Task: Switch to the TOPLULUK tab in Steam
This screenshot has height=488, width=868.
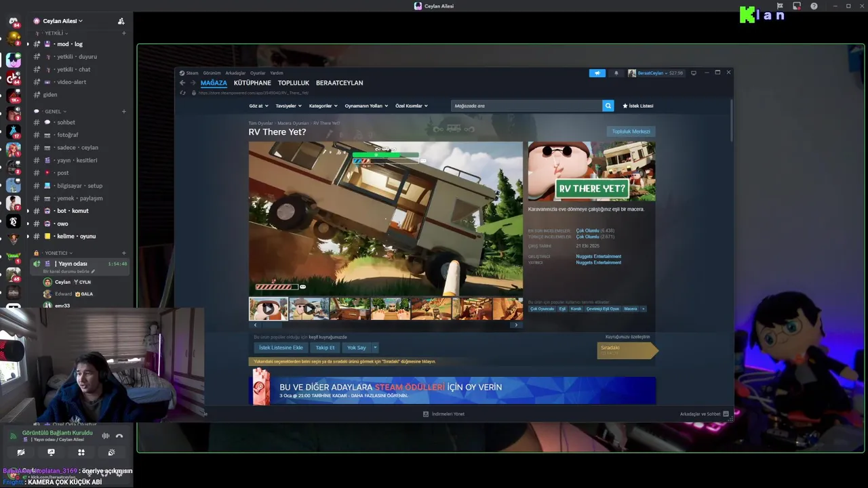Action: (x=294, y=83)
